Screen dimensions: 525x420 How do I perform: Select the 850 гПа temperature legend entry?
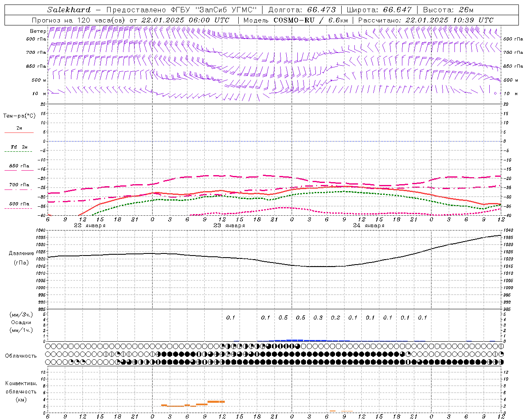19,166
